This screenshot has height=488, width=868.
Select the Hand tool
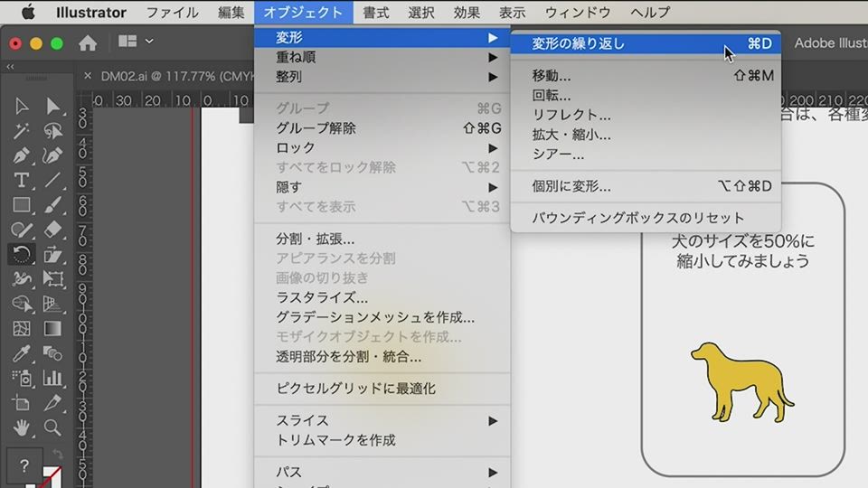[22, 427]
